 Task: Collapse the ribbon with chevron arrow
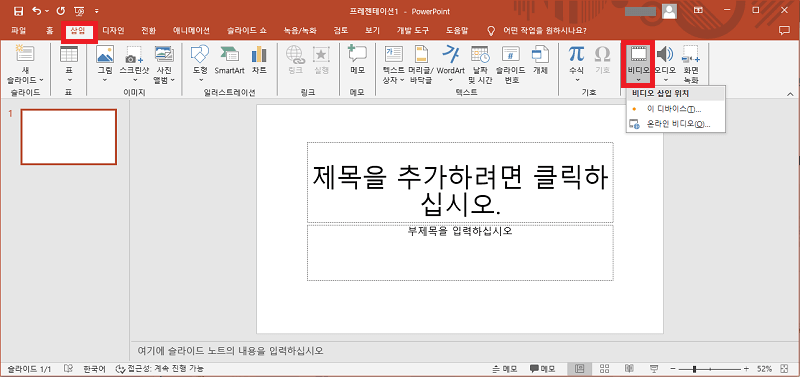point(790,94)
